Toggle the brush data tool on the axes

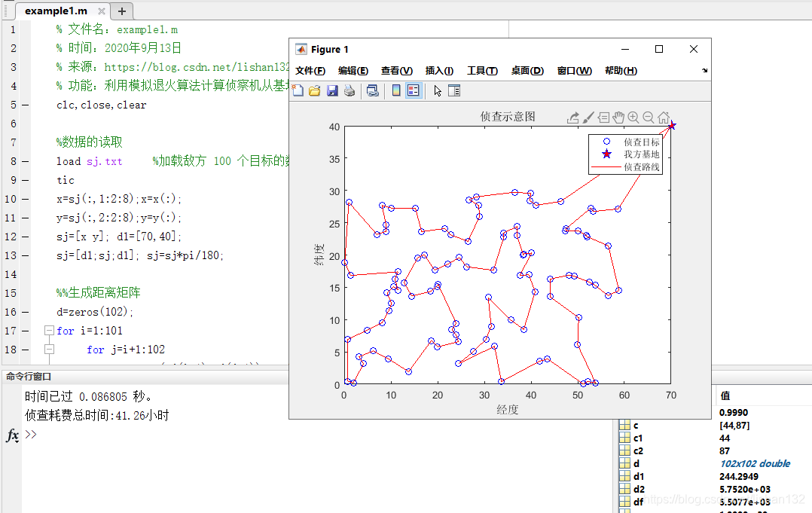[588, 118]
